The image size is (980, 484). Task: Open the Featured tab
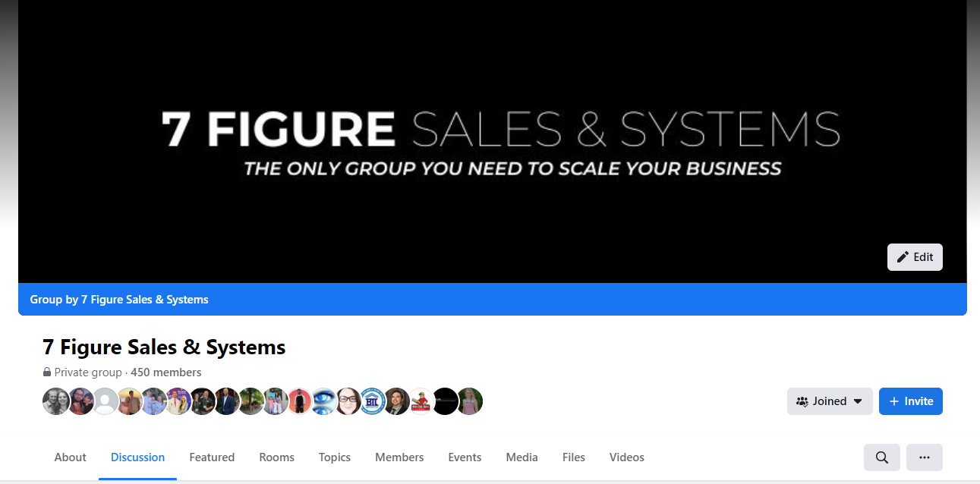[212, 457]
